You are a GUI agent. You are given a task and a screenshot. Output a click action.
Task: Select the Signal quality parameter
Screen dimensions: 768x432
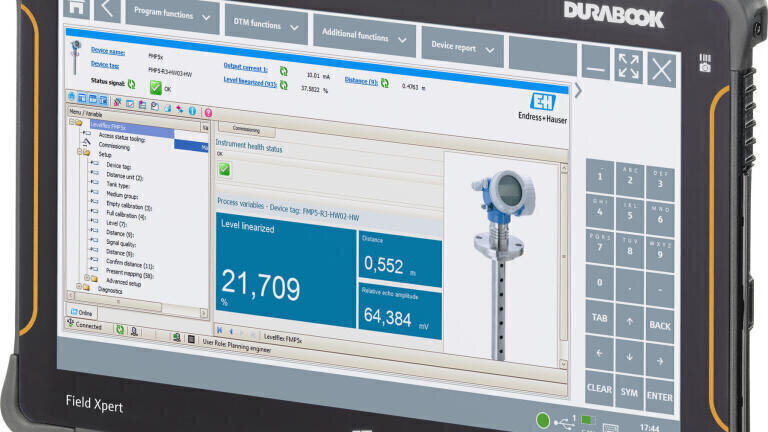[121, 243]
